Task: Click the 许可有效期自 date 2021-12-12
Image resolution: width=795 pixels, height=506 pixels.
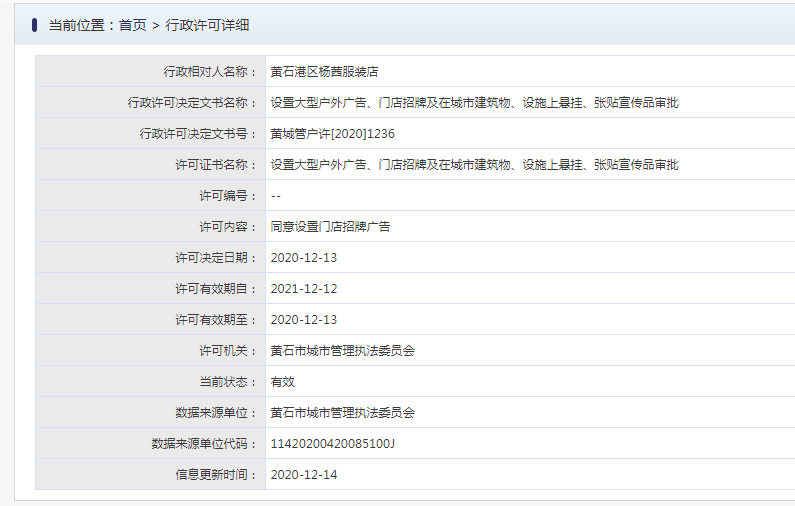Action: coord(304,289)
